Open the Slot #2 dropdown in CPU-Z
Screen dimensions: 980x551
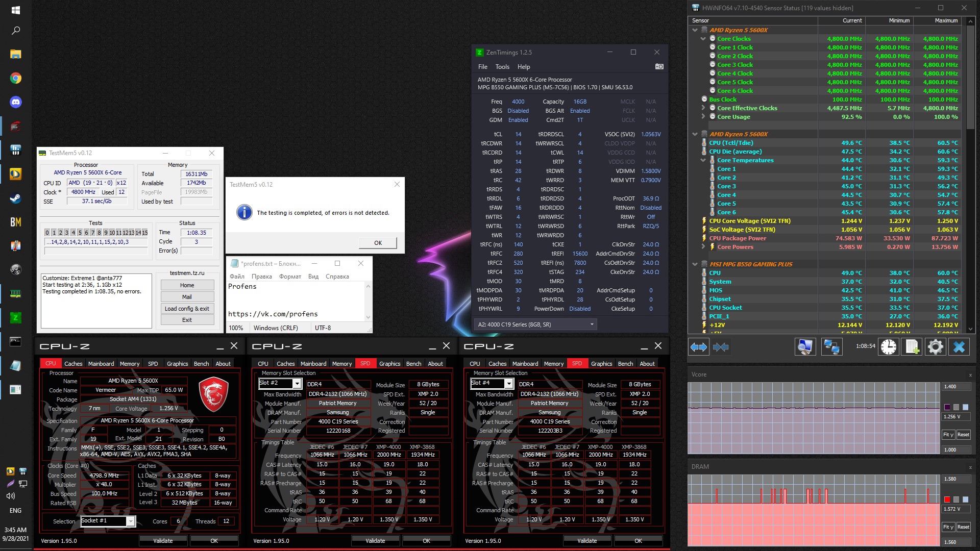[x=297, y=384]
